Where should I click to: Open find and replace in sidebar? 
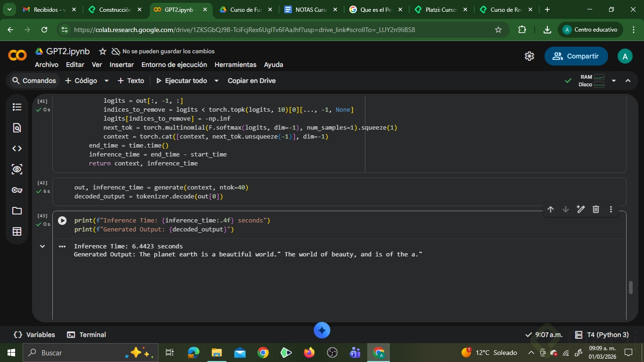coord(17,128)
